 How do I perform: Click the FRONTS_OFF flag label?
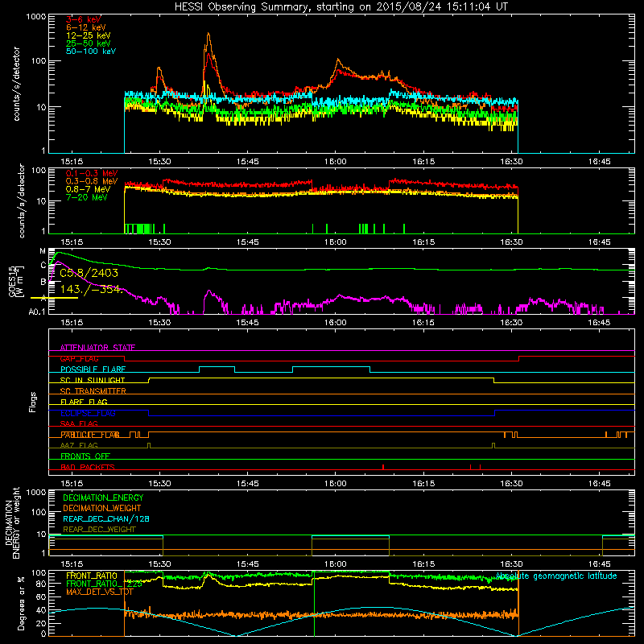pos(85,456)
